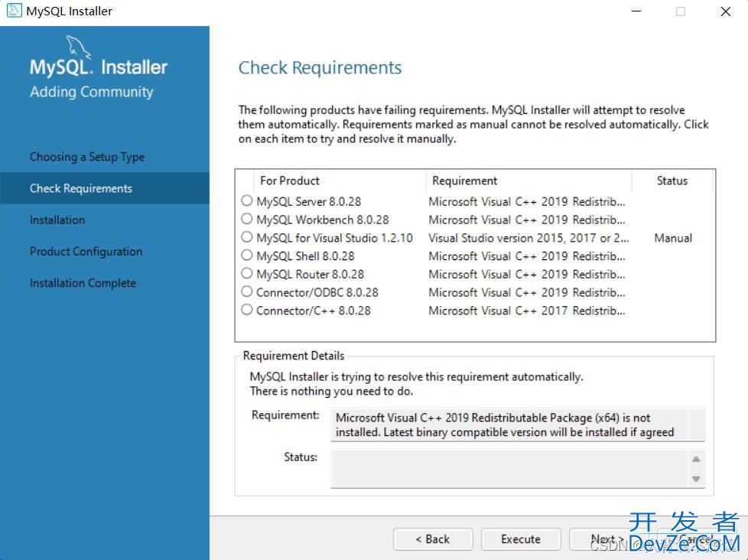
Task: Minimize the MySQL Installer window
Action: (x=636, y=11)
